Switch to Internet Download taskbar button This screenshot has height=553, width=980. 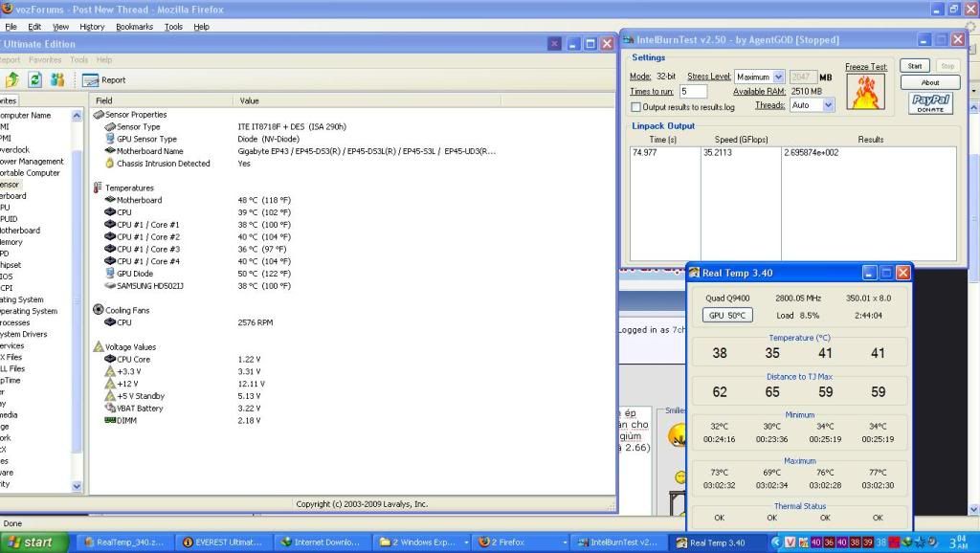click(x=322, y=542)
